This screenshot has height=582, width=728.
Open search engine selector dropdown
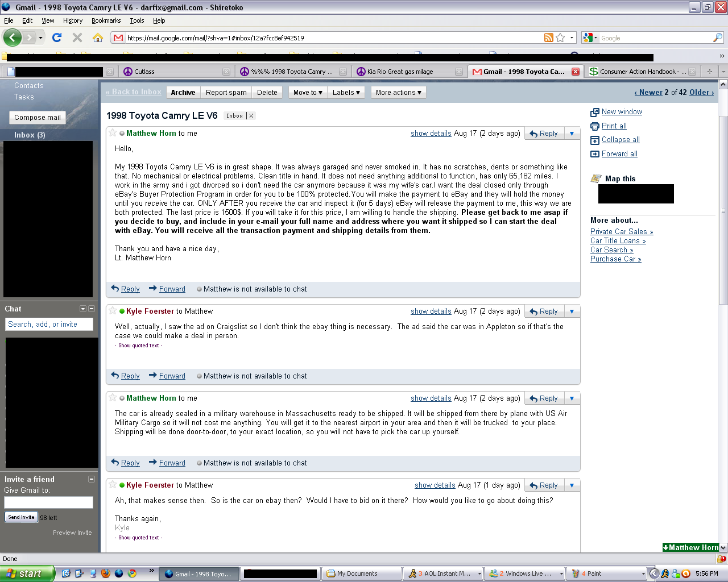click(591, 38)
